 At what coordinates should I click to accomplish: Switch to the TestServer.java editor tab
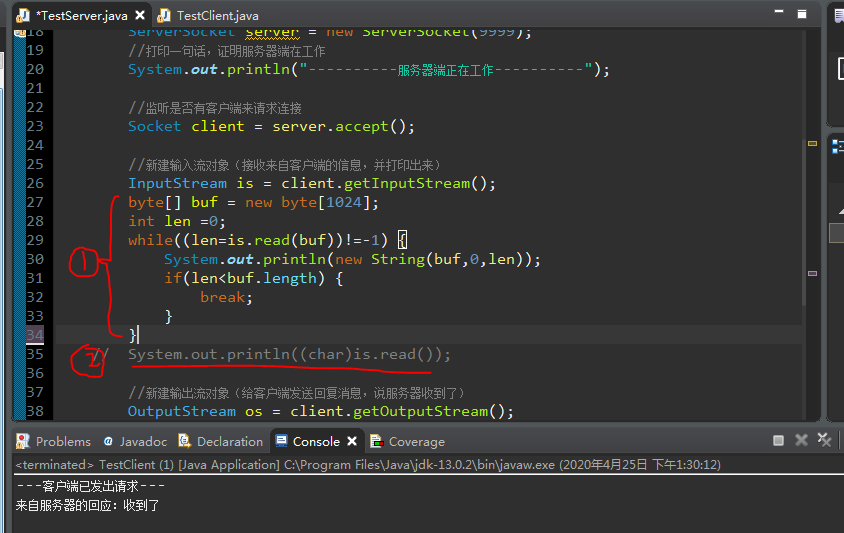click(81, 16)
